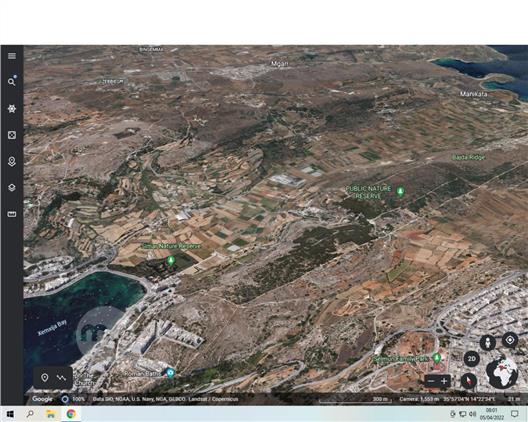528x422 pixels.
Task: Toggle the 2D view button
Action: tap(471, 359)
